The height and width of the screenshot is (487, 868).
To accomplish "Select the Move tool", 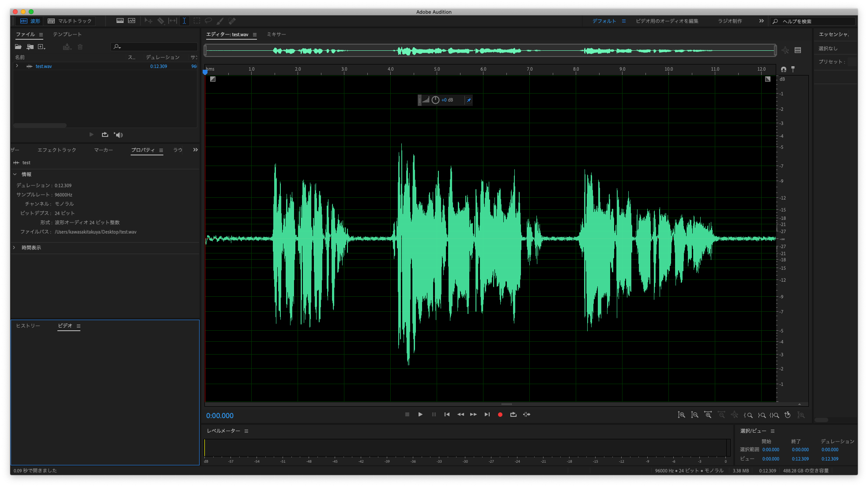I will [x=148, y=21].
